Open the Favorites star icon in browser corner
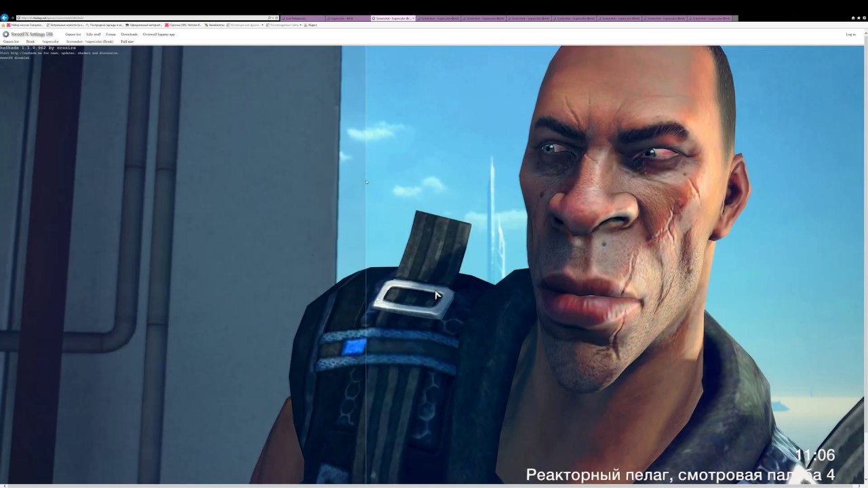868x488 pixels. click(x=859, y=18)
